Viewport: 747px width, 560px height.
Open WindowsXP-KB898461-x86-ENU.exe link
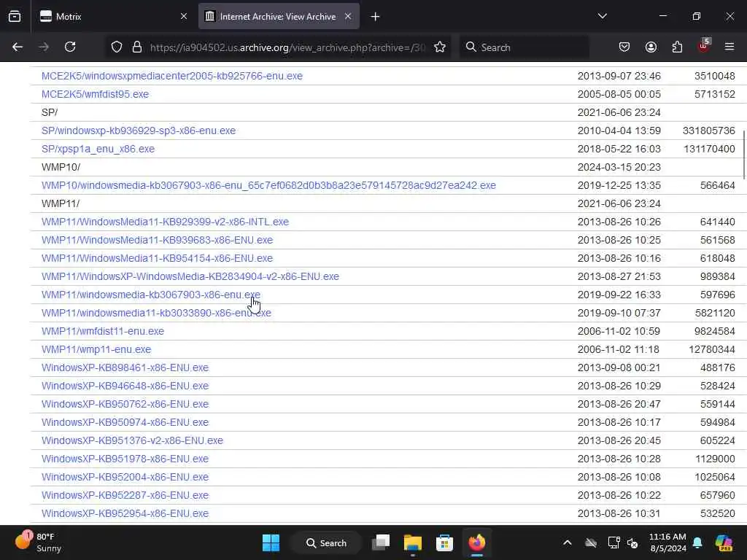coord(125,367)
